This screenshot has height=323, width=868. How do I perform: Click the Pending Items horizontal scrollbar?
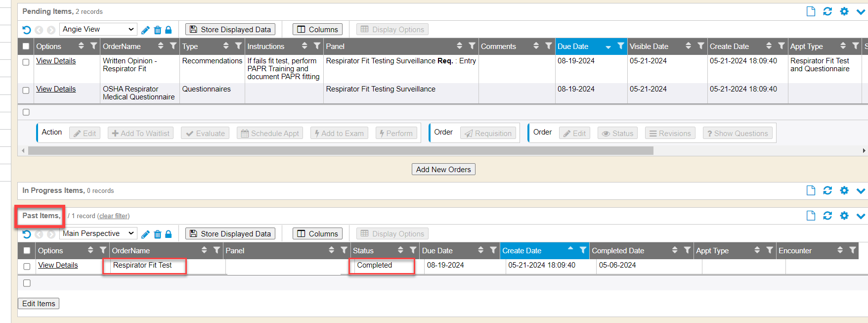tap(341, 151)
